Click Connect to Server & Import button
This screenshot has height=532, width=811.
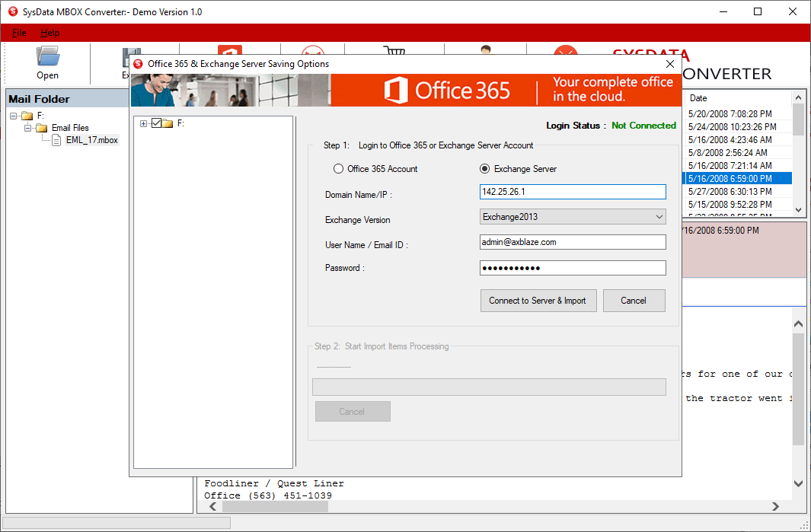(538, 301)
